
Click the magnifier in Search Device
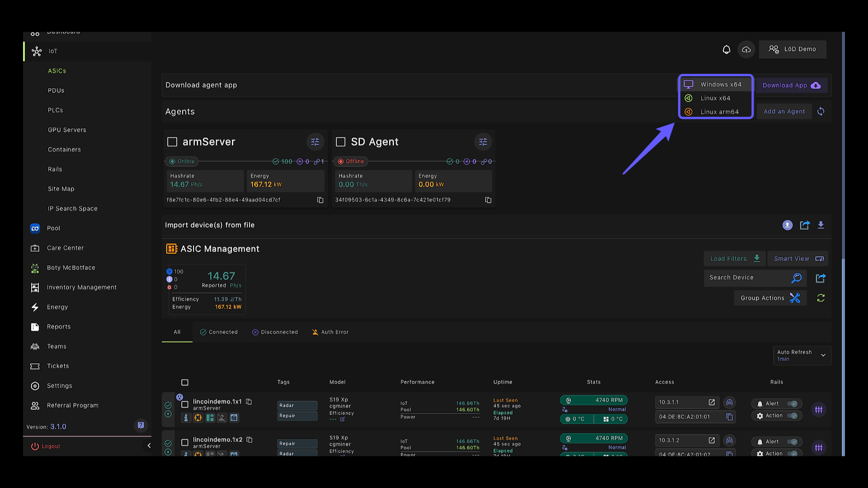(797, 278)
